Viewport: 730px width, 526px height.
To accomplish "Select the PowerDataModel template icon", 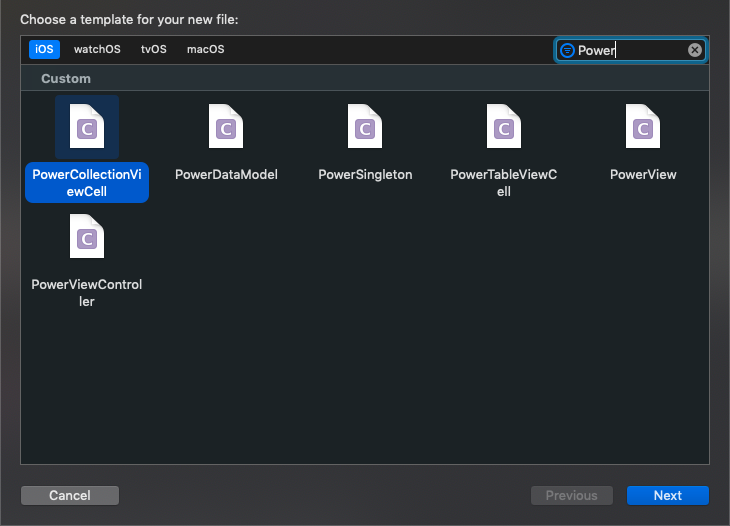I will (226, 126).
